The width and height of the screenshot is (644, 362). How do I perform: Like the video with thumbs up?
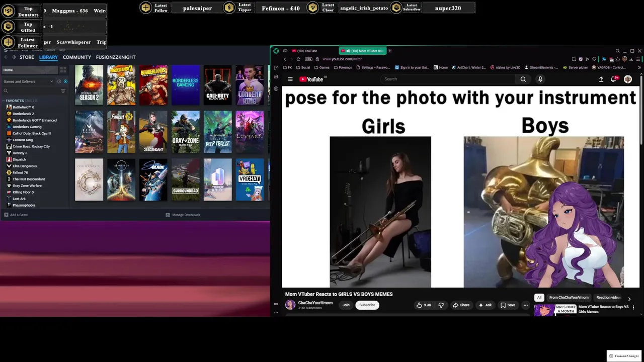pos(424,305)
